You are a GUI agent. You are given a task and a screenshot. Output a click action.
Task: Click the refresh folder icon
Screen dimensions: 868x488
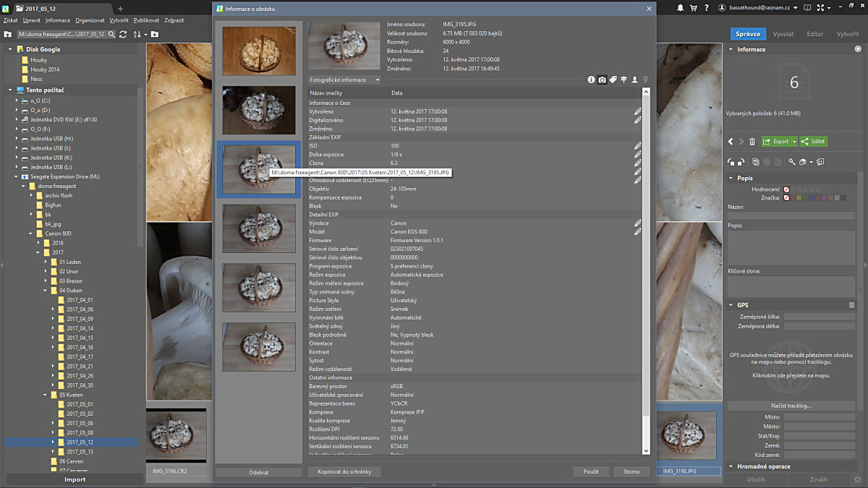(x=123, y=34)
